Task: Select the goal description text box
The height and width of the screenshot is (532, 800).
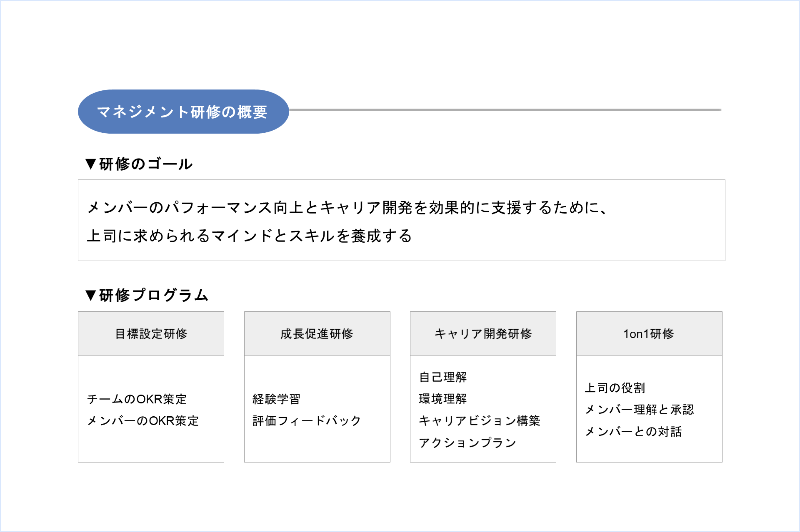Action: pyautogui.click(x=401, y=220)
